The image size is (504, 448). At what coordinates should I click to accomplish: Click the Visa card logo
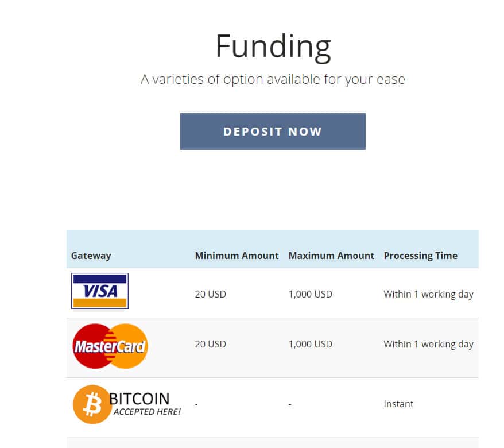coord(99,291)
